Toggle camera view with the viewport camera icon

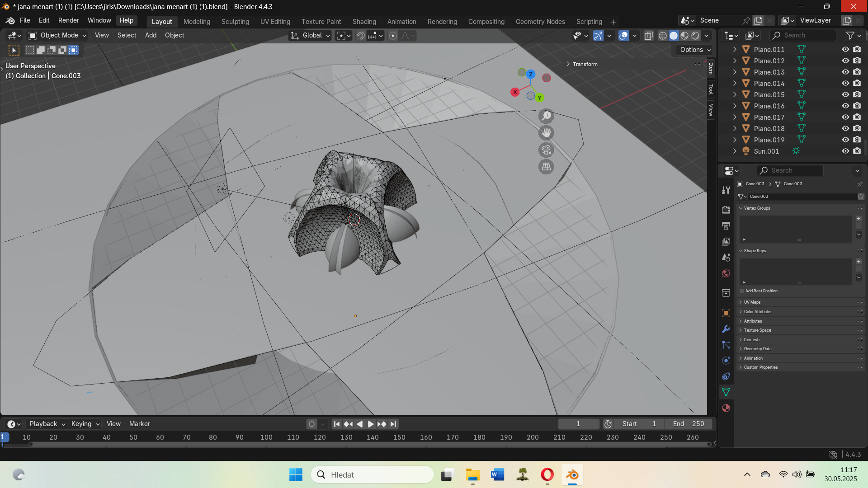[x=546, y=150]
